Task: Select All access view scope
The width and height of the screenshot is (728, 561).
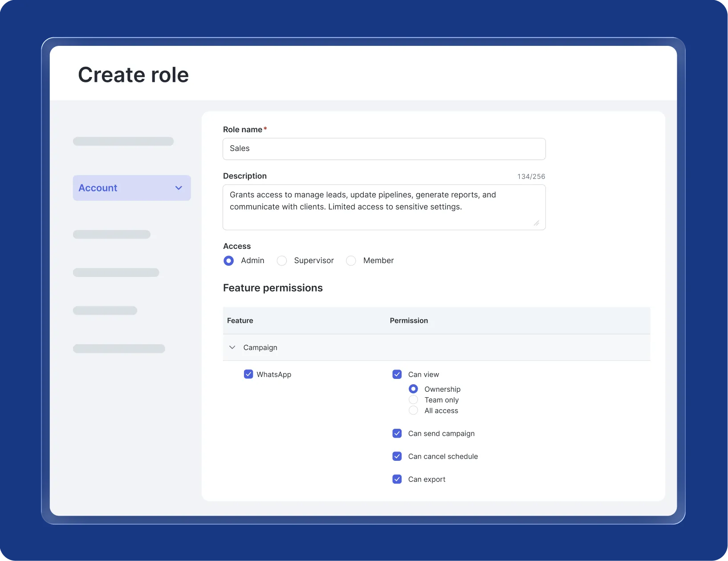Action: [x=413, y=411]
